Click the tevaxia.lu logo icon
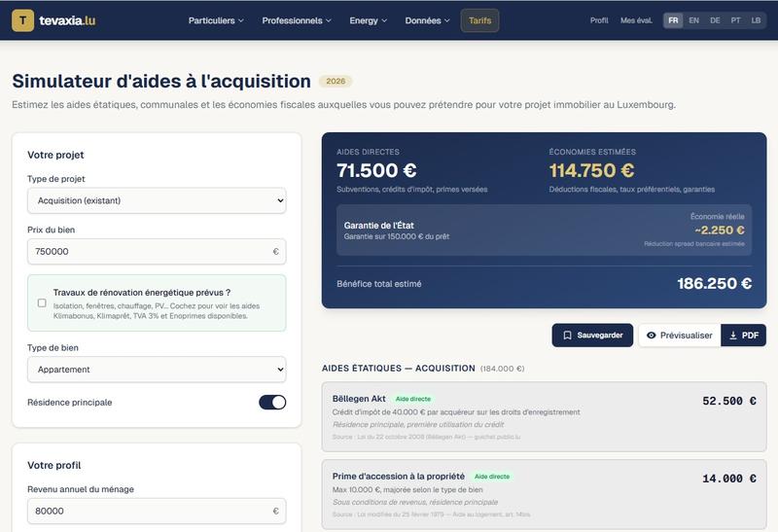778x532 pixels. (x=23, y=20)
